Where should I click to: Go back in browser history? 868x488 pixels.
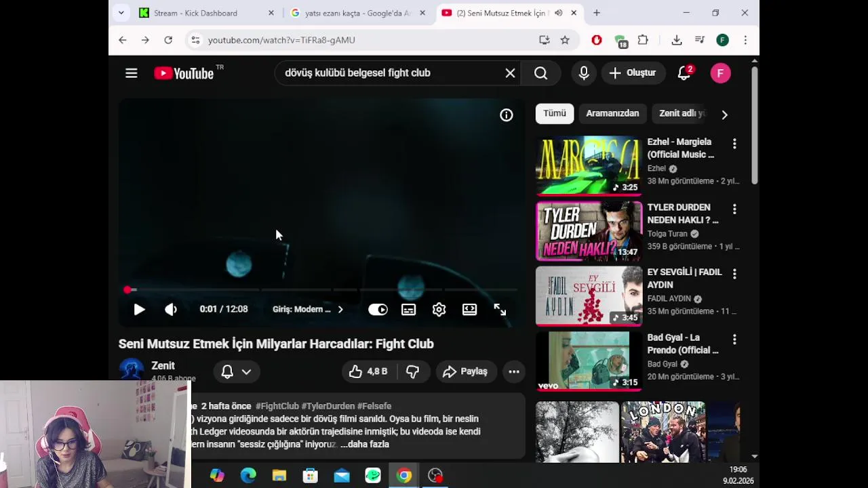click(x=123, y=40)
